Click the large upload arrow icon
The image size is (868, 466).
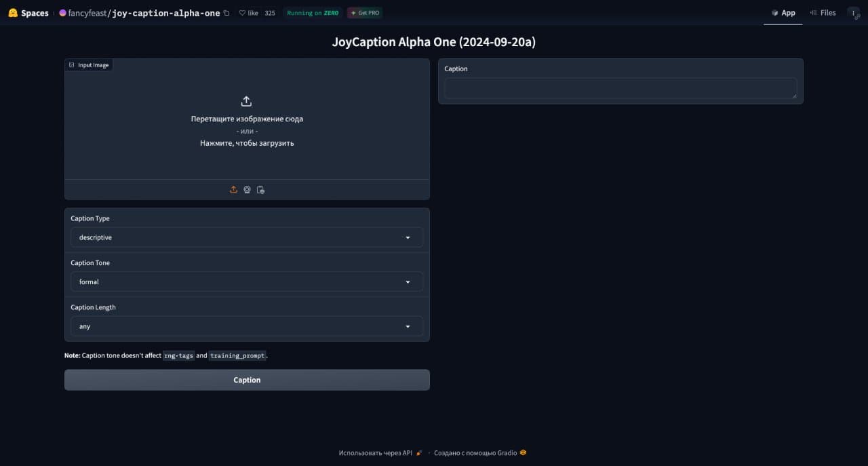click(x=246, y=101)
